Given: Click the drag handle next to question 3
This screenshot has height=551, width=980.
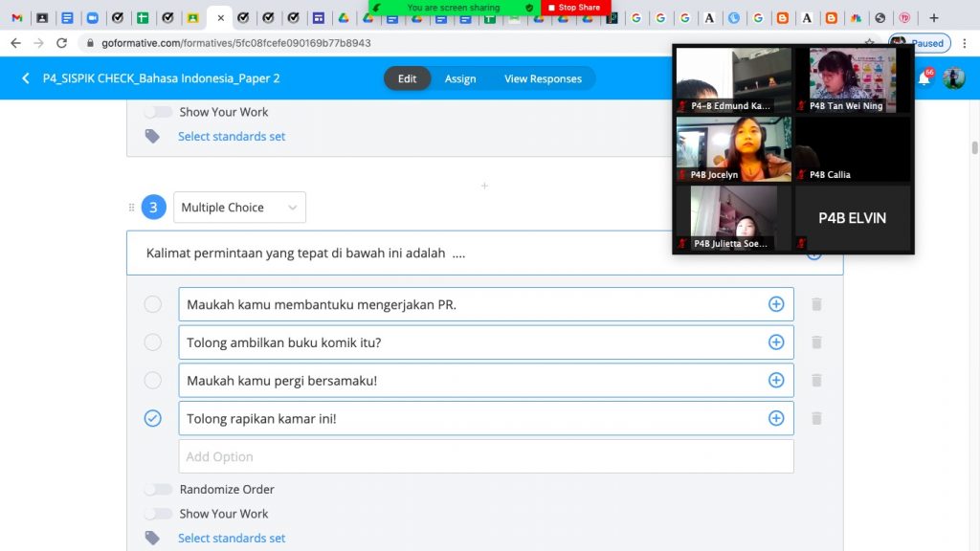Looking at the screenshot, I should click(x=132, y=208).
